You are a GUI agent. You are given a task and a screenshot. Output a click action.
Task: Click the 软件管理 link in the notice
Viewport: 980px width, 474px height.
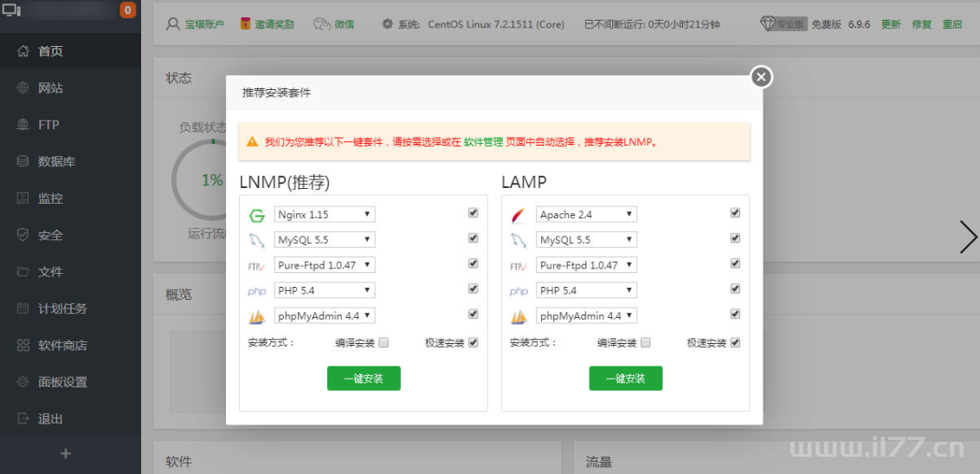[483, 142]
